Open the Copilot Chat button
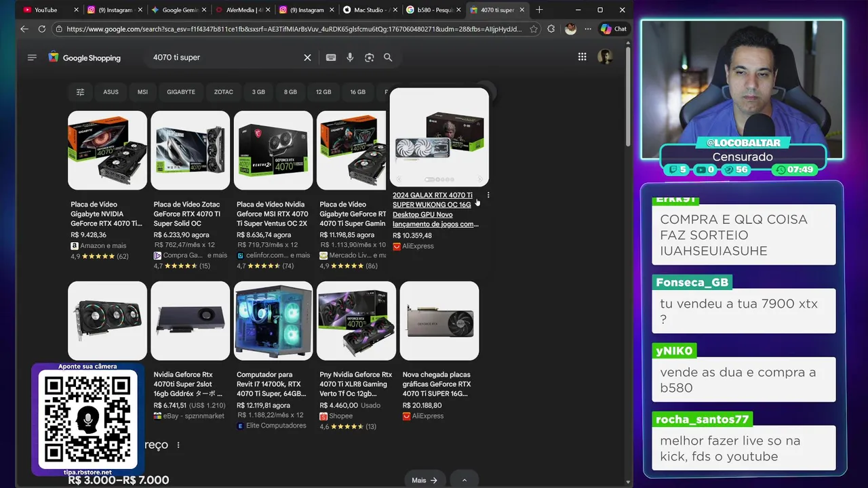This screenshot has width=868, height=488. (613, 29)
